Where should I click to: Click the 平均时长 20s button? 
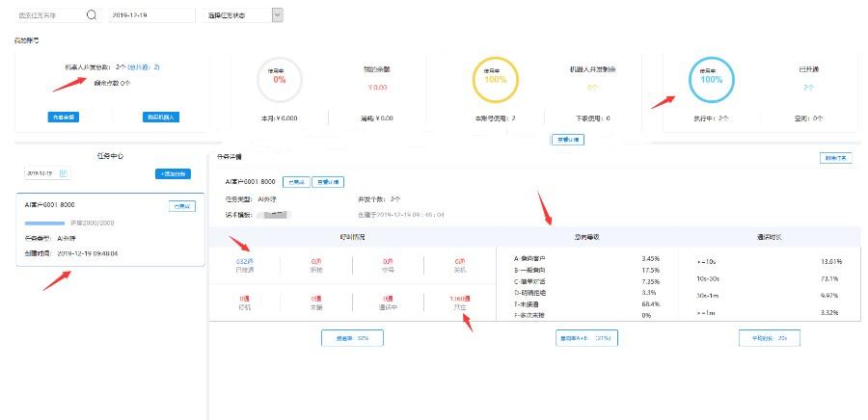coord(770,338)
